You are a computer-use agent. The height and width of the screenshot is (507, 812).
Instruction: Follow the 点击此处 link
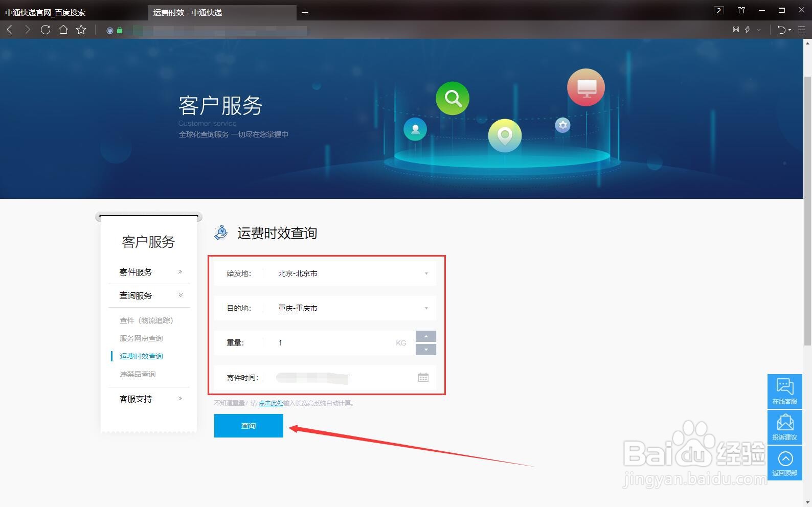pos(270,403)
